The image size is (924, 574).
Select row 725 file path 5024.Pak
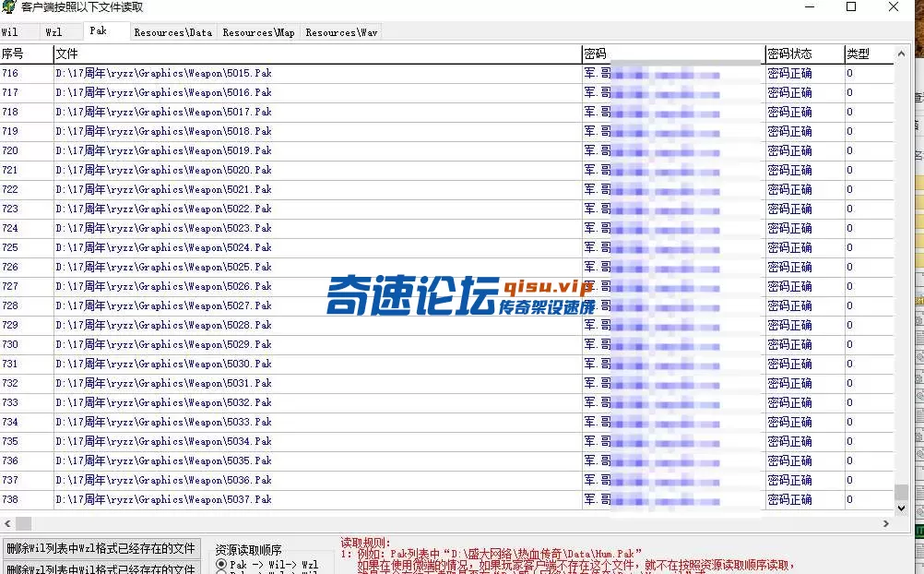click(x=164, y=247)
